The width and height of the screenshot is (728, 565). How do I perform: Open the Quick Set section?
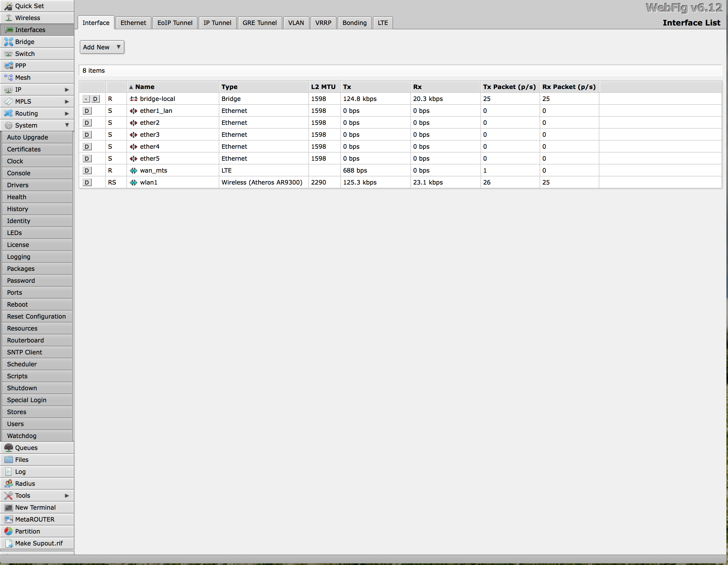tap(29, 6)
